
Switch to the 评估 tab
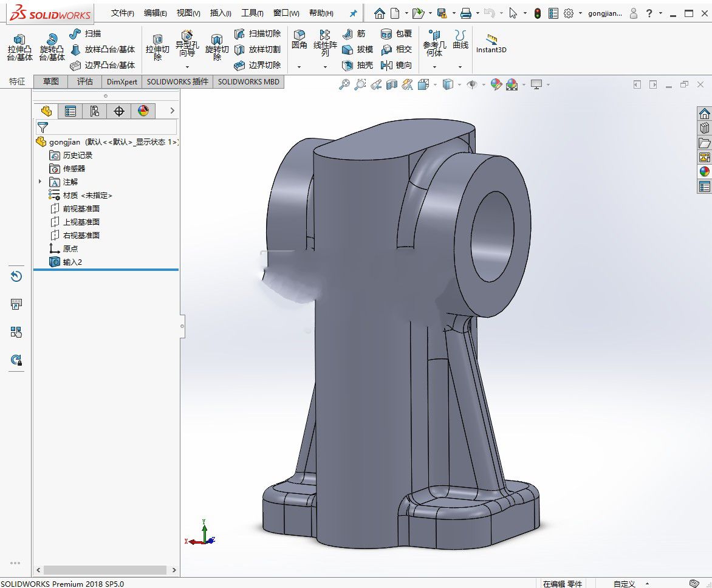pyautogui.click(x=85, y=82)
